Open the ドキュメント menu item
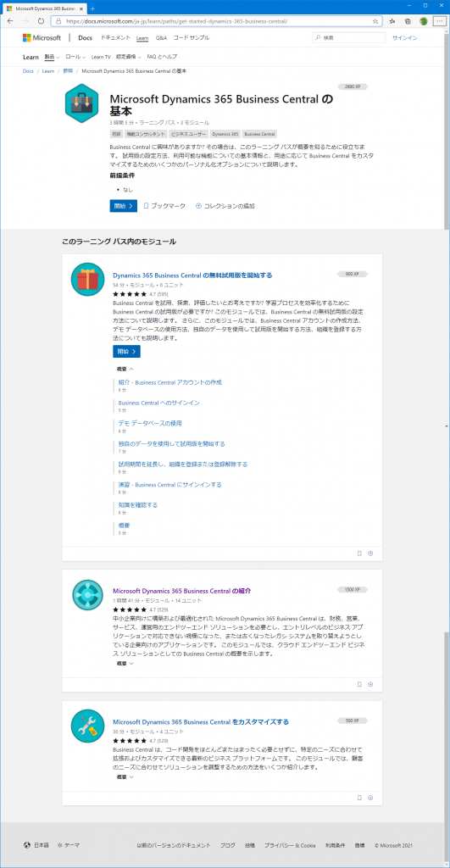 pos(116,37)
